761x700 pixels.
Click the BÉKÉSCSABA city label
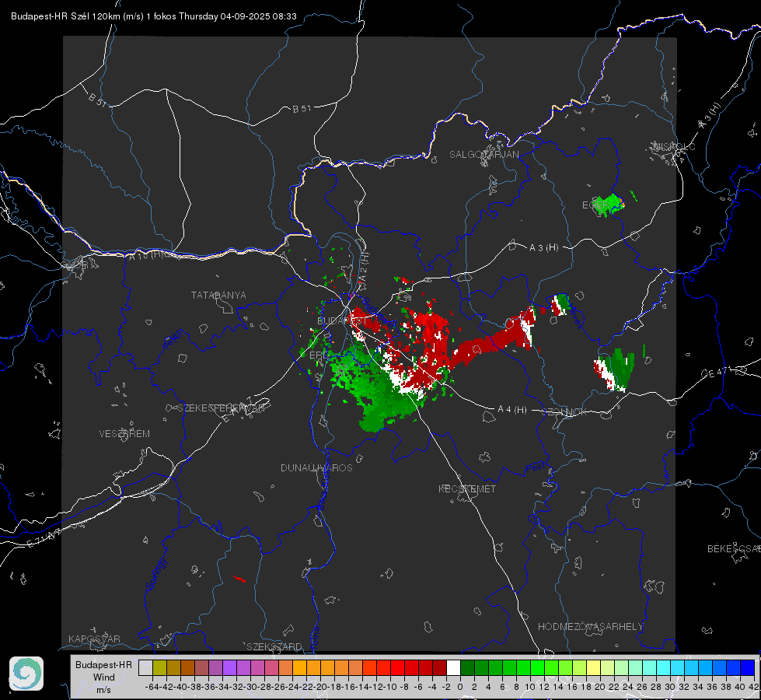(x=734, y=549)
